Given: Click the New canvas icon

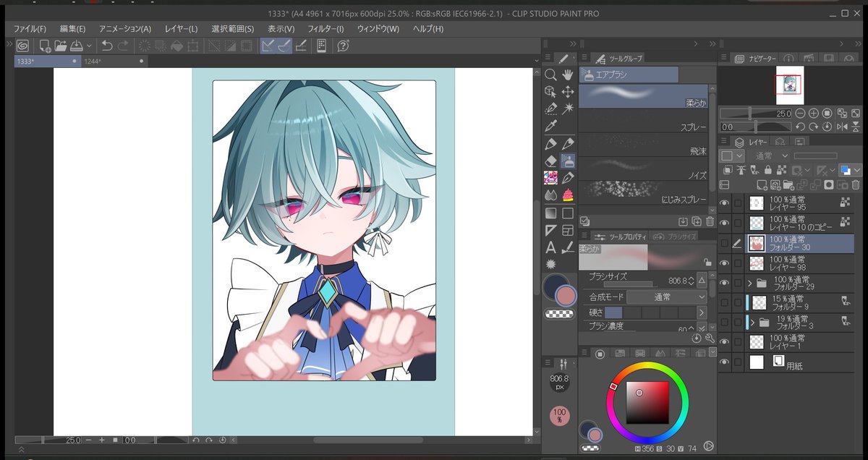Looking at the screenshot, I should (x=45, y=46).
